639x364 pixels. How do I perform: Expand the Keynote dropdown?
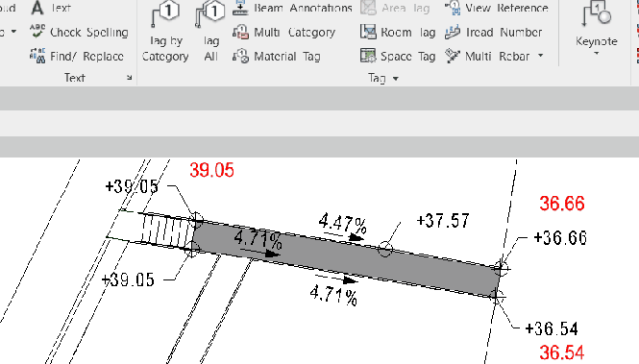coord(596,54)
